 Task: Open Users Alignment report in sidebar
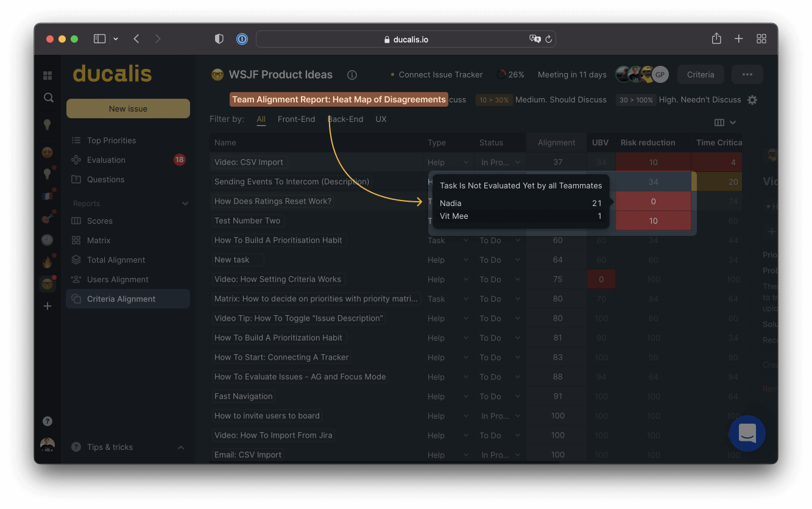pos(118,279)
